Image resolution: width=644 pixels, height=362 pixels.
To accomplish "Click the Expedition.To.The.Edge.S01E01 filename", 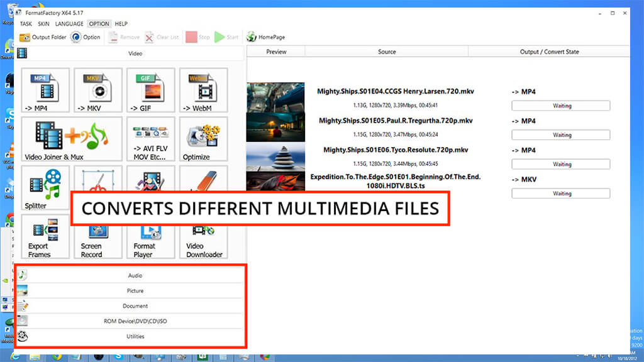I will 396,181.
